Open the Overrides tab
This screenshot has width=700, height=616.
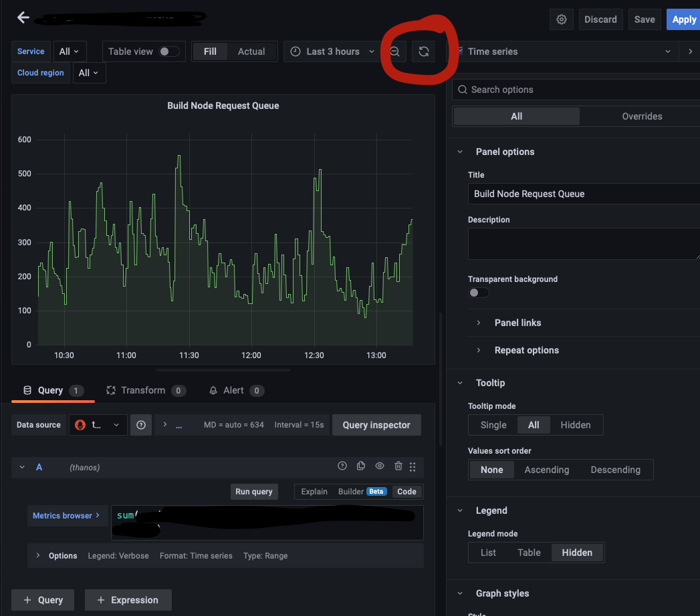(641, 116)
